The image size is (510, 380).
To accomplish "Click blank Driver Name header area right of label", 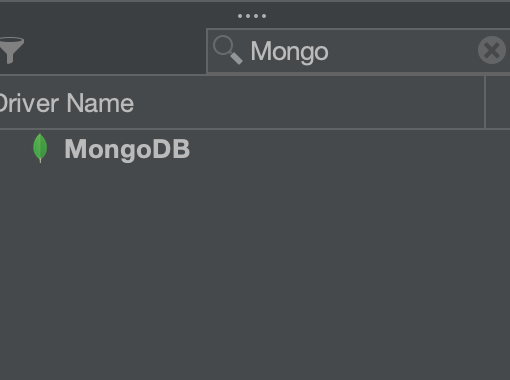I will (307, 102).
